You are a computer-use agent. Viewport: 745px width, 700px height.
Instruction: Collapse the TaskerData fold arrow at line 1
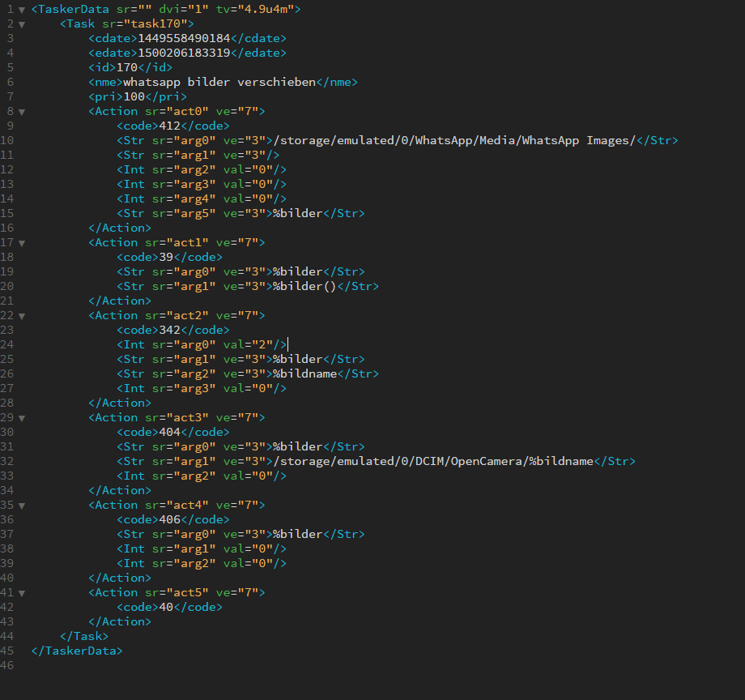click(x=22, y=10)
